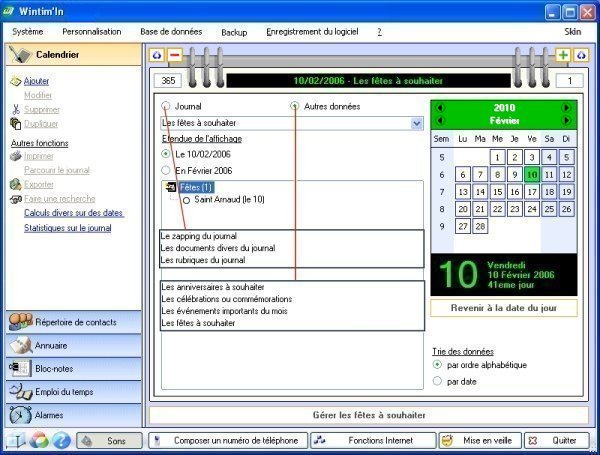Click the previous year arrow beside 2010
This screenshot has width=600, height=455.
[x=440, y=108]
